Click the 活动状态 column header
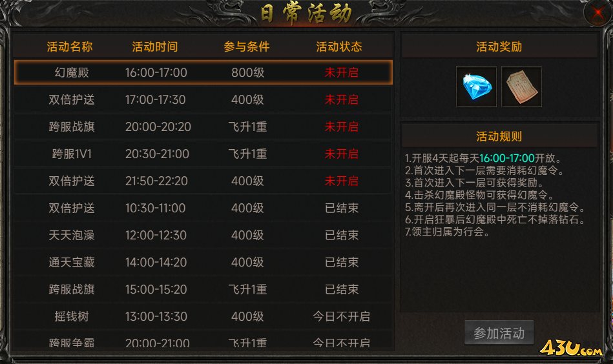The height and width of the screenshot is (364, 613). pyautogui.click(x=339, y=47)
